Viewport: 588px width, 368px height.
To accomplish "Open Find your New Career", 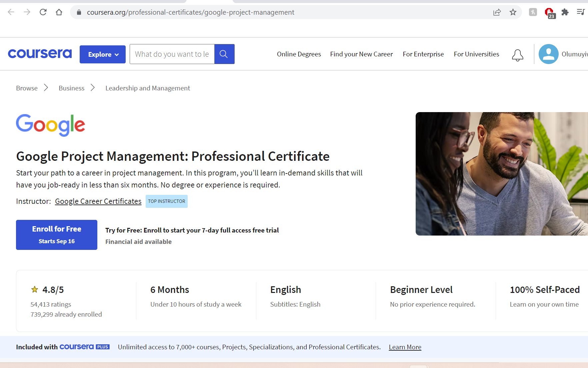I will [361, 54].
